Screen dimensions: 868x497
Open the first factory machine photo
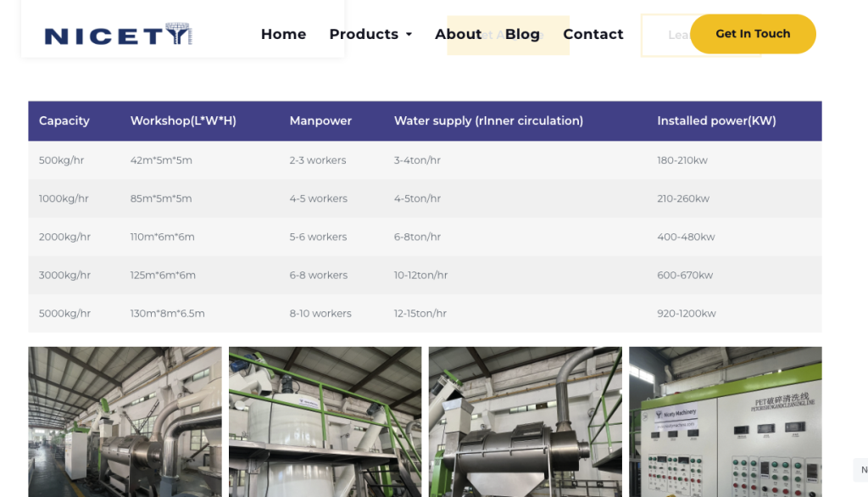(x=125, y=422)
